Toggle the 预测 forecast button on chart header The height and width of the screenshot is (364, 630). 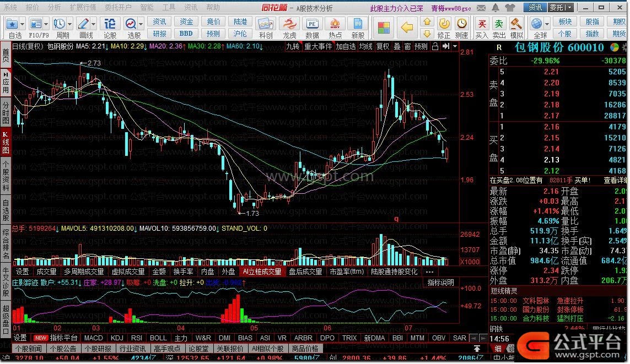click(421, 47)
